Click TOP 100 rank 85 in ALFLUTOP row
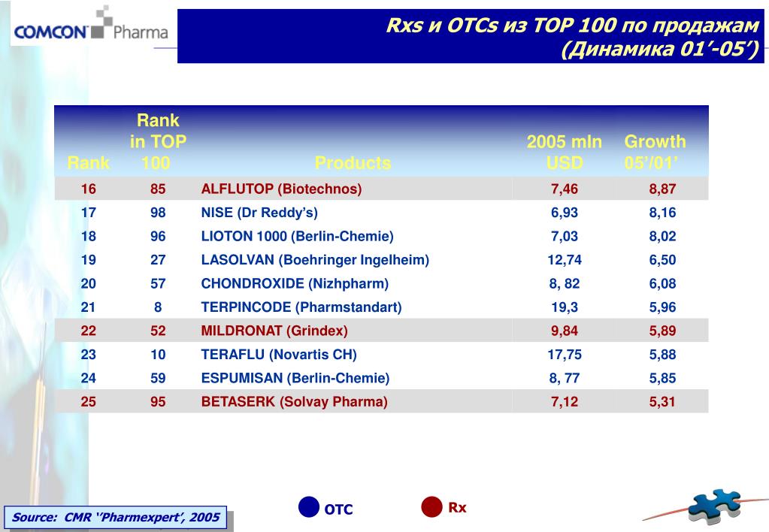 tap(158, 189)
